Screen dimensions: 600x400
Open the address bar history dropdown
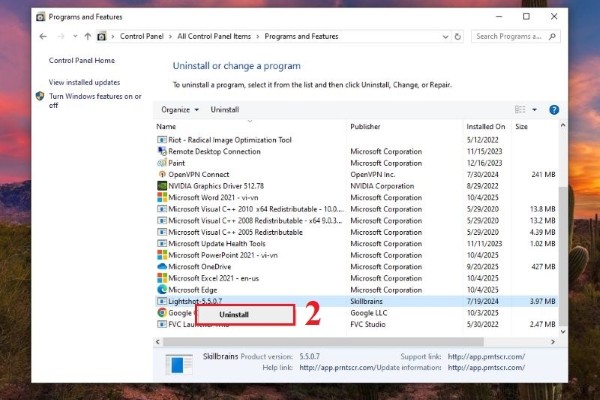pyautogui.click(x=445, y=37)
